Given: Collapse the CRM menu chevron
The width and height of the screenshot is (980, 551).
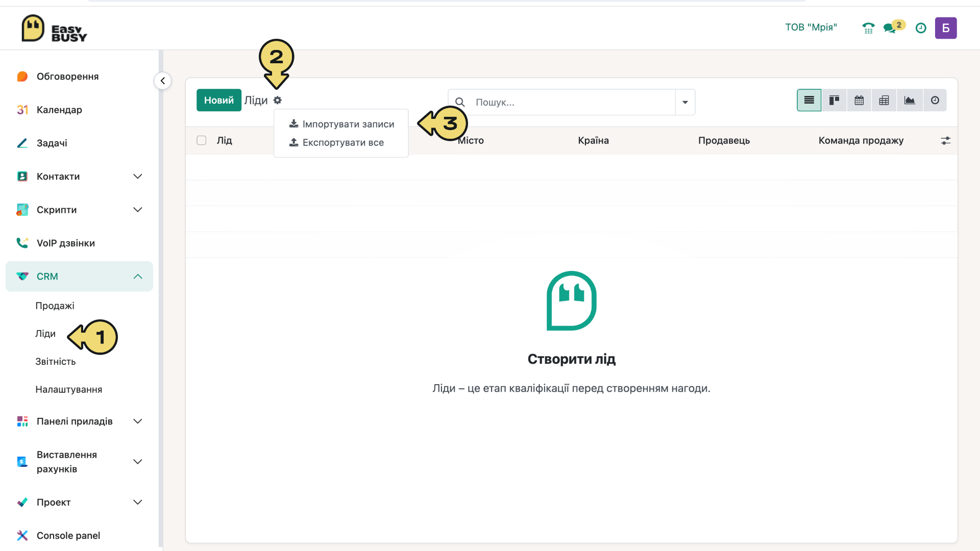Looking at the screenshot, I should [x=138, y=277].
